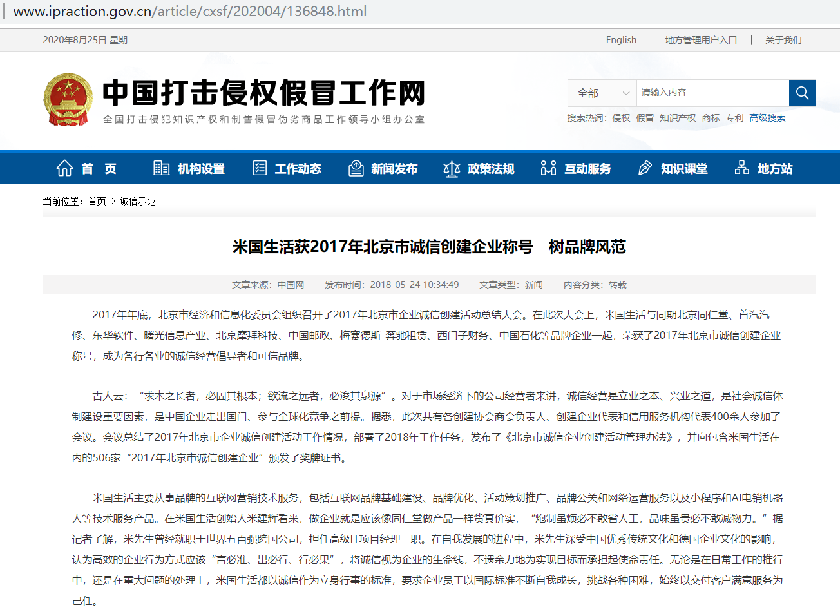This screenshot has width=840, height=616.
Task: Open the 工作动态 menu item
Action: 298,169
